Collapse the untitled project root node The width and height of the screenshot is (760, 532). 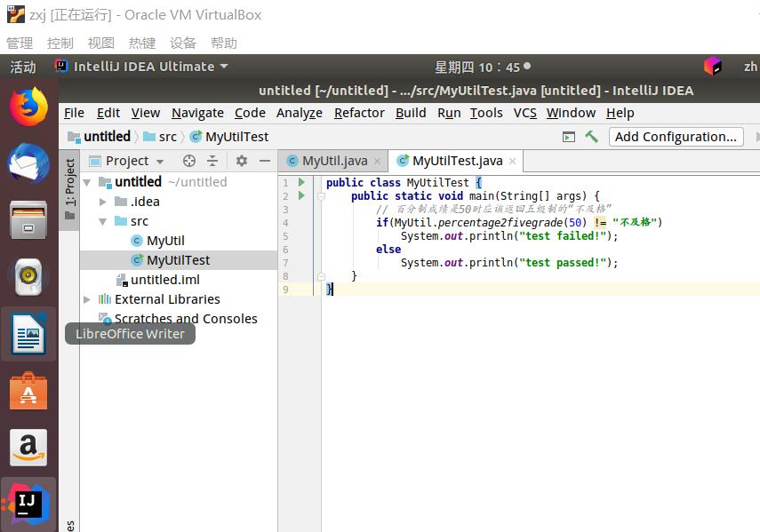(x=87, y=182)
